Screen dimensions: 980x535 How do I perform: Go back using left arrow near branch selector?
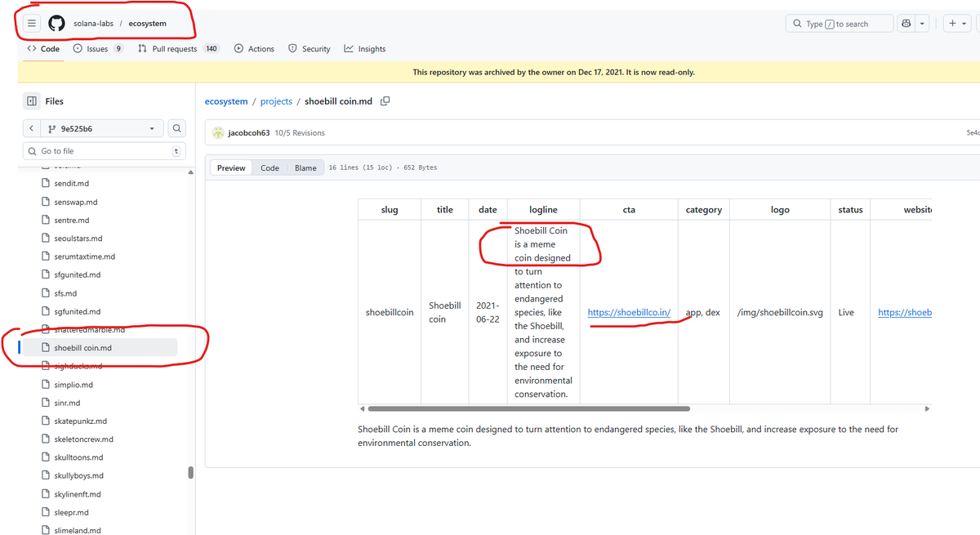click(x=30, y=129)
